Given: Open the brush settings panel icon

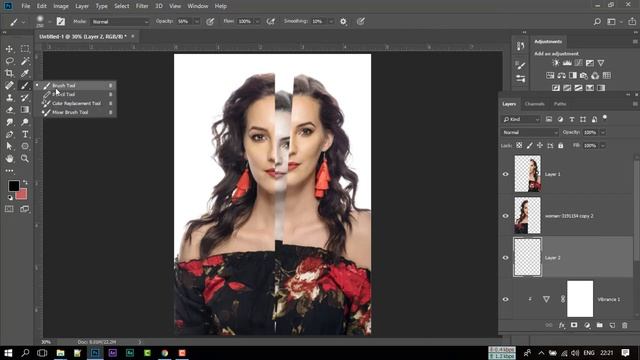Looking at the screenshot, I should tap(61, 21).
